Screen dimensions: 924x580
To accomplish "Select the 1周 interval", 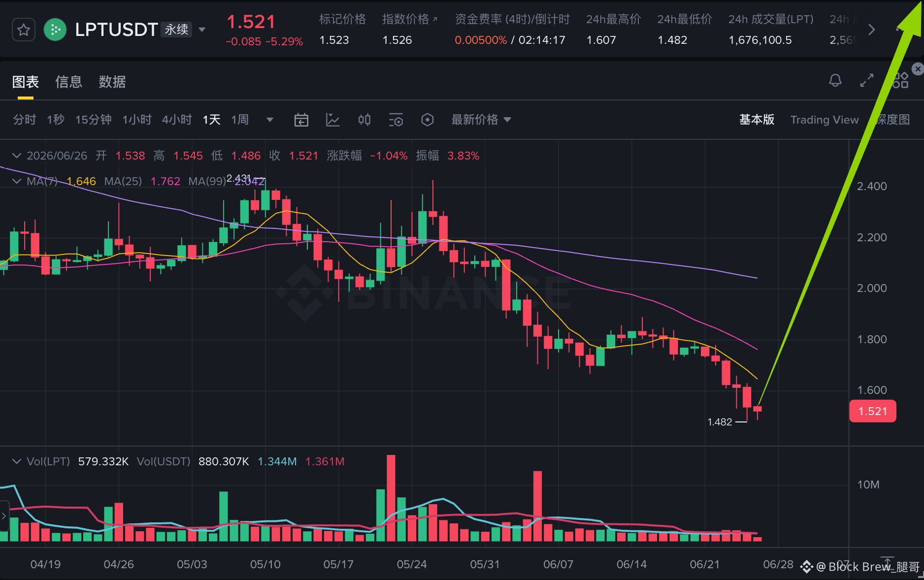I will pos(240,120).
